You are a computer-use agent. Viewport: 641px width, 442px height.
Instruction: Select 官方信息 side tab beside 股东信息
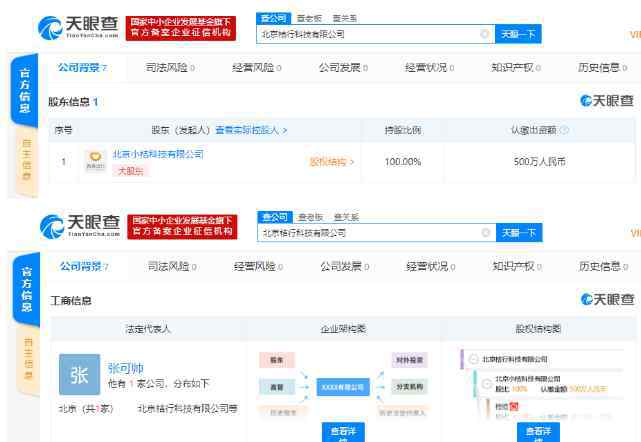coord(25,90)
